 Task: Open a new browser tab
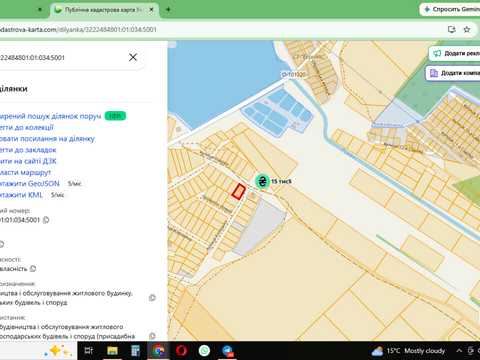[x=168, y=10]
